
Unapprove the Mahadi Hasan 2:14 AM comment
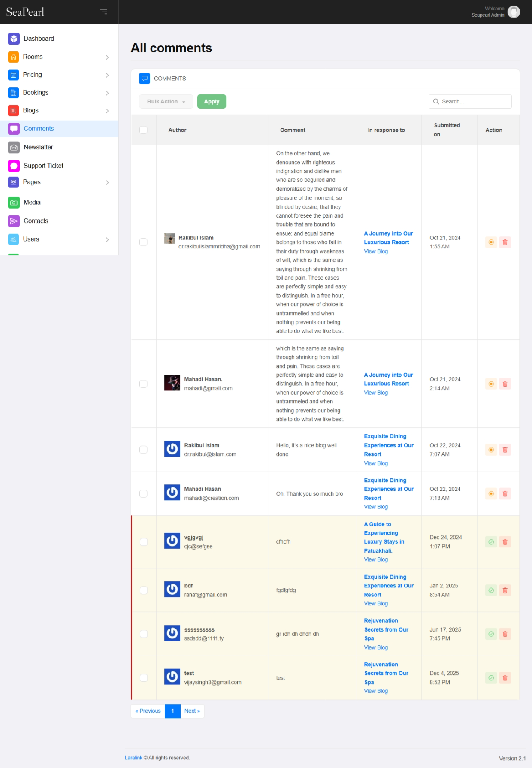[x=491, y=384]
